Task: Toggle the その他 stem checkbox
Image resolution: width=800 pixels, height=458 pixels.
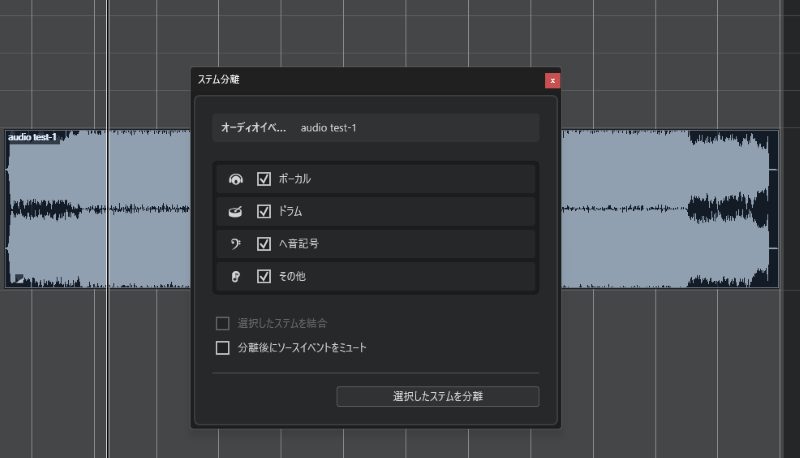Action: 264,275
